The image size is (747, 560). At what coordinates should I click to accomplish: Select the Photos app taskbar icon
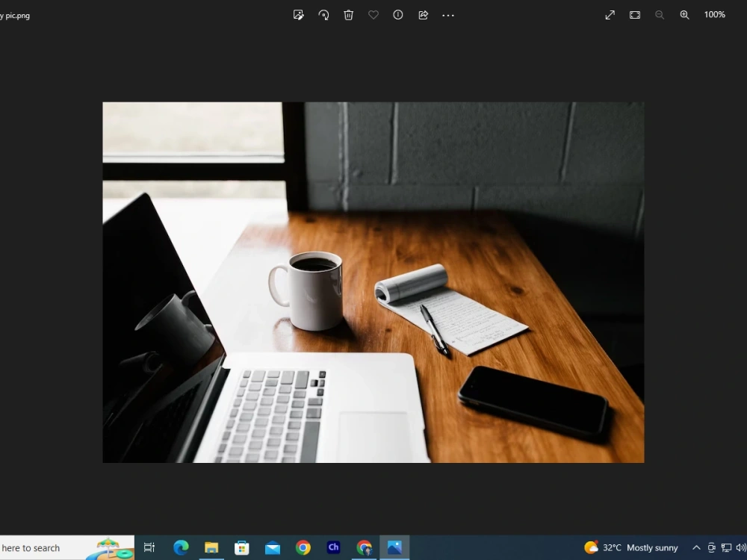coord(394,547)
